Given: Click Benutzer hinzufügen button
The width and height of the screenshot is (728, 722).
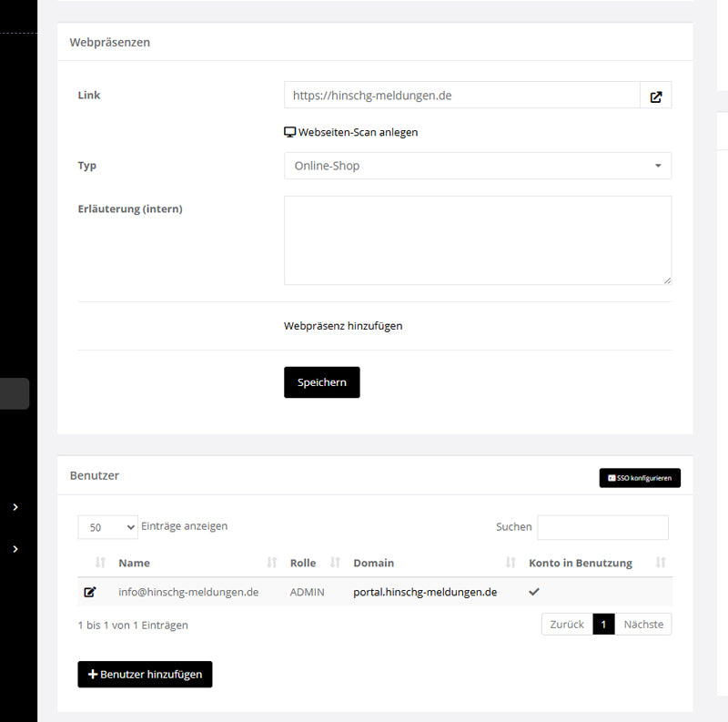Looking at the screenshot, I should 145,674.
